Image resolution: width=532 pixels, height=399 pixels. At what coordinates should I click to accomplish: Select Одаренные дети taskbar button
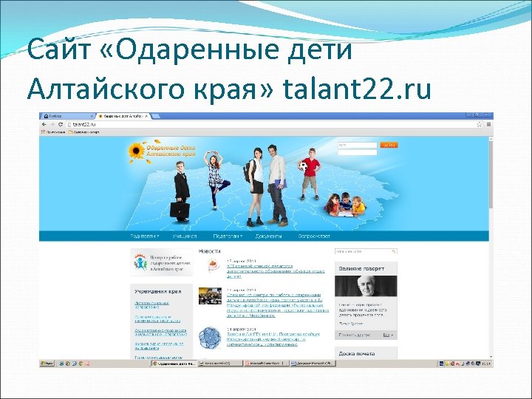click(x=174, y=364)
